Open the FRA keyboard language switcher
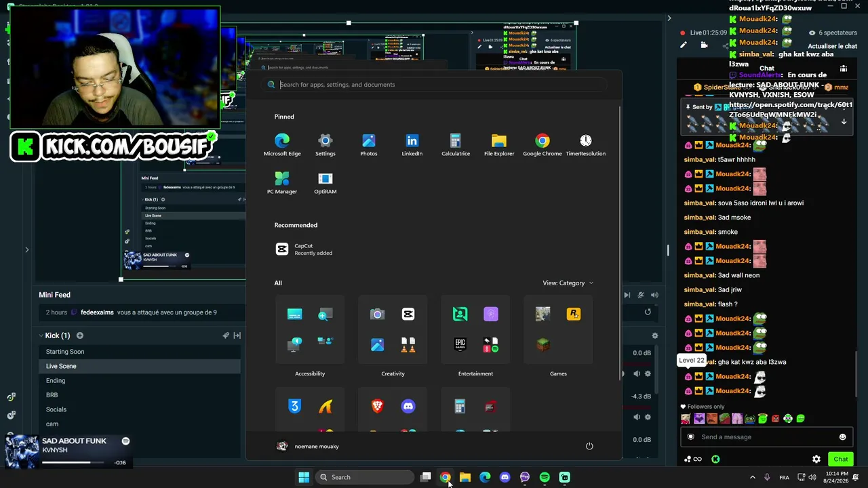 click(784, 477)
